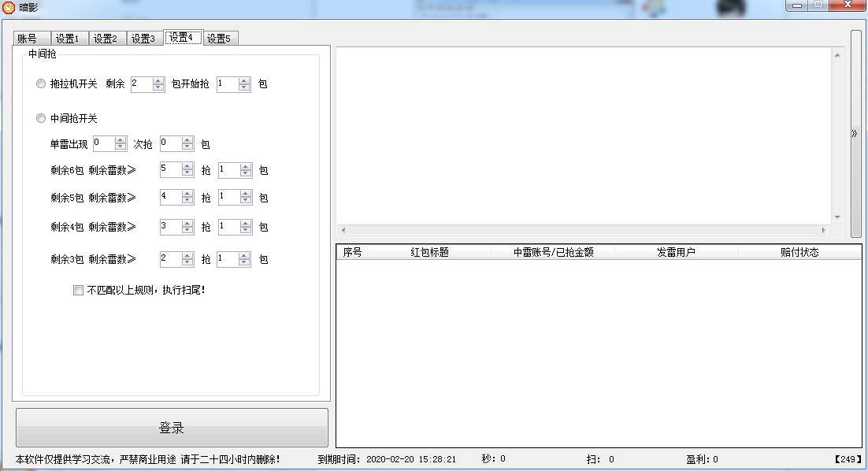Increase 剩余5包 mine count threshold

[187, 194]
